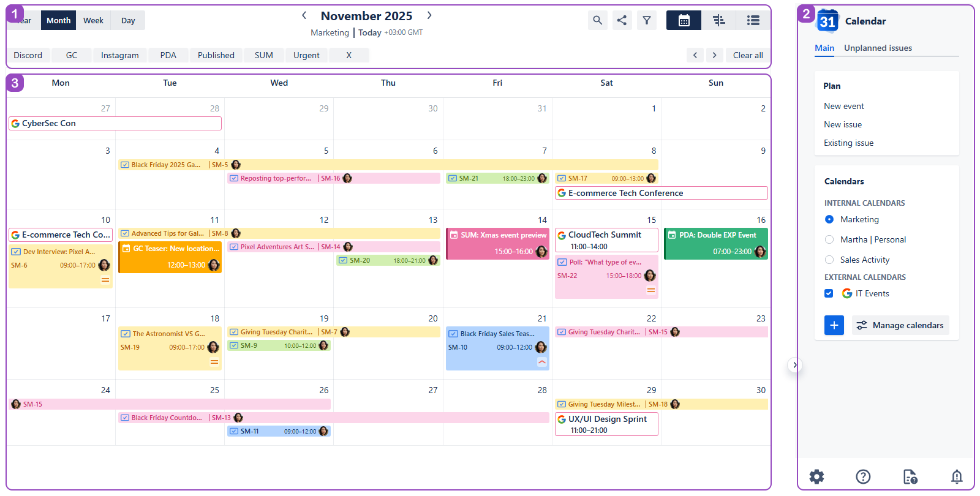The image size is (980, 496).
Task: Uncheck the IT Events external calendar
Action: coord(829,293)
